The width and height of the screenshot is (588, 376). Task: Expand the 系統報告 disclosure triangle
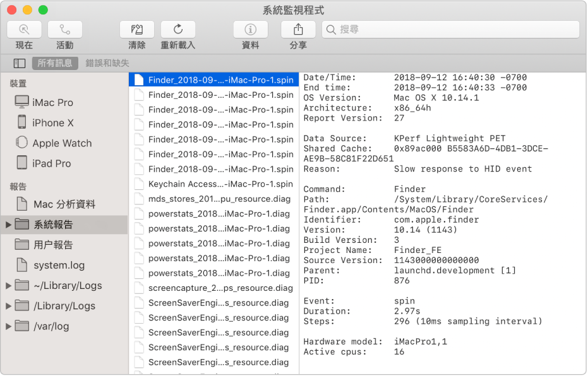[x=8, y=225]
